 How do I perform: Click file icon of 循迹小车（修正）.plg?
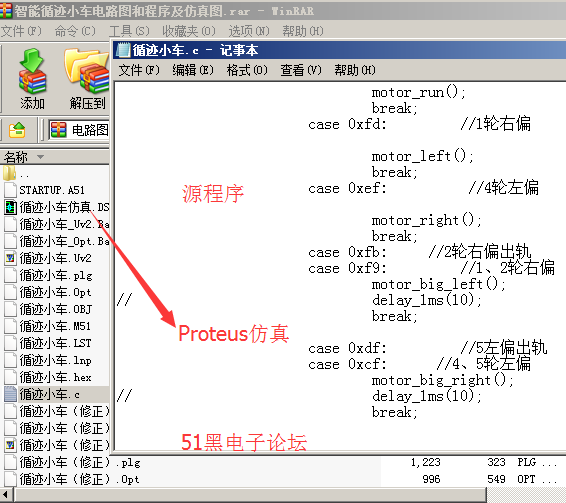pyautogui.click(x=10, y=462)
